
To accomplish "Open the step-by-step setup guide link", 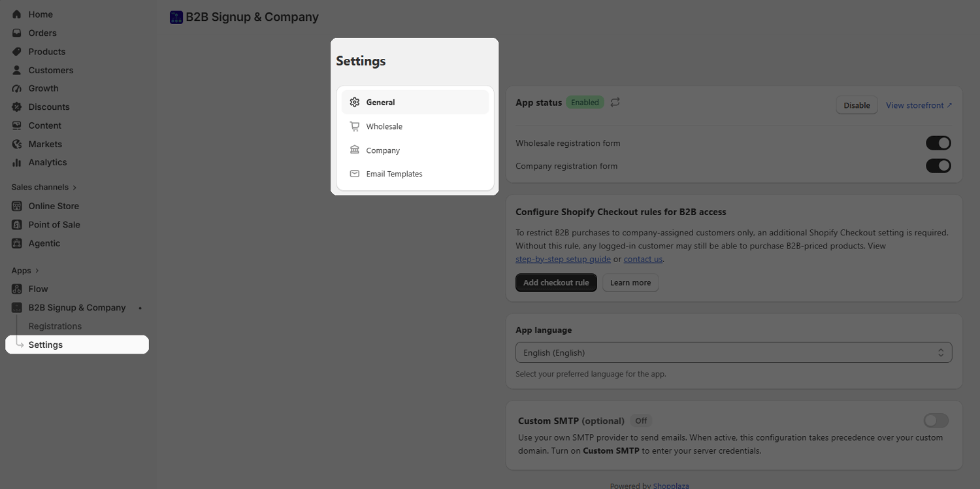I will point(563,259).
